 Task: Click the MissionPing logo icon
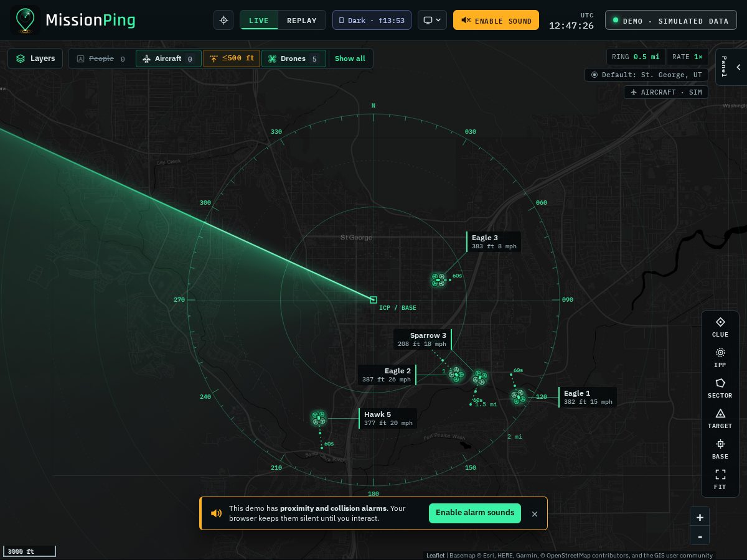click(x=25, y=20)
